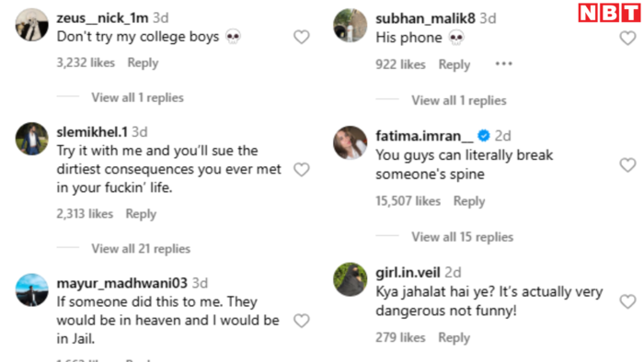Expand 'View all 21 replies'
This screenshot has width=644, height=362.
coord(141,248)
